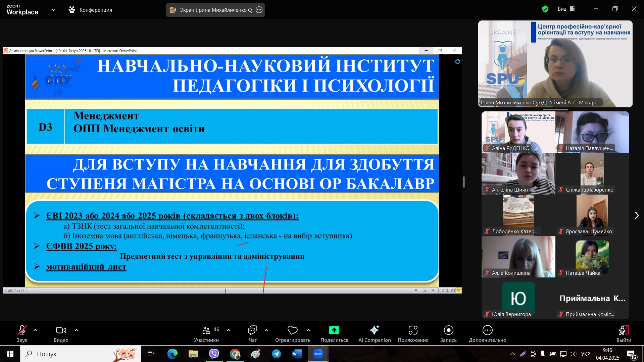Viewport: 644px width, 362px height.
Task: Show next page of participant video tiles
Action: [637, 215]
